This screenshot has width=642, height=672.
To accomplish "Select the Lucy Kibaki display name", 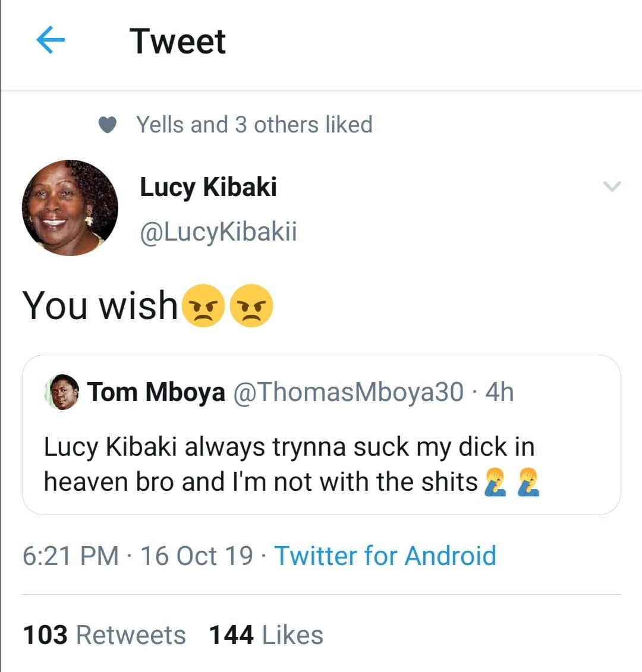I will coord(208,187).
